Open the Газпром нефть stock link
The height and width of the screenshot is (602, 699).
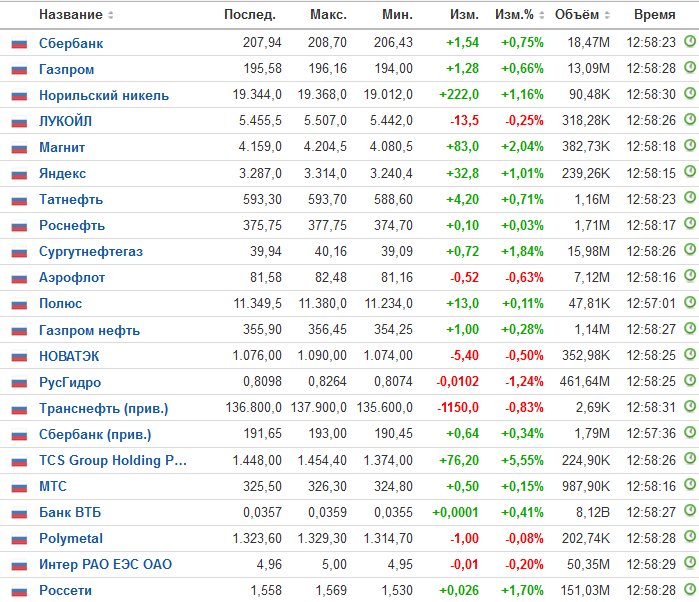[x=89, y=330]
